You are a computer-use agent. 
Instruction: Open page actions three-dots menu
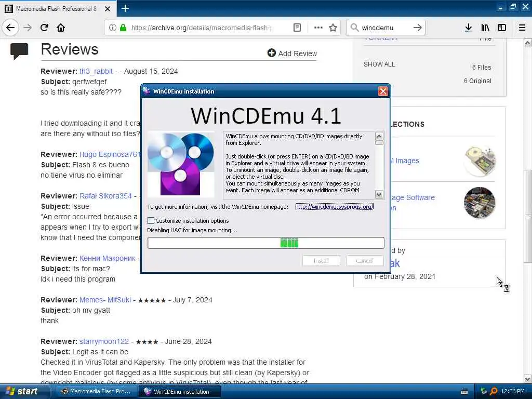(318, 28)
